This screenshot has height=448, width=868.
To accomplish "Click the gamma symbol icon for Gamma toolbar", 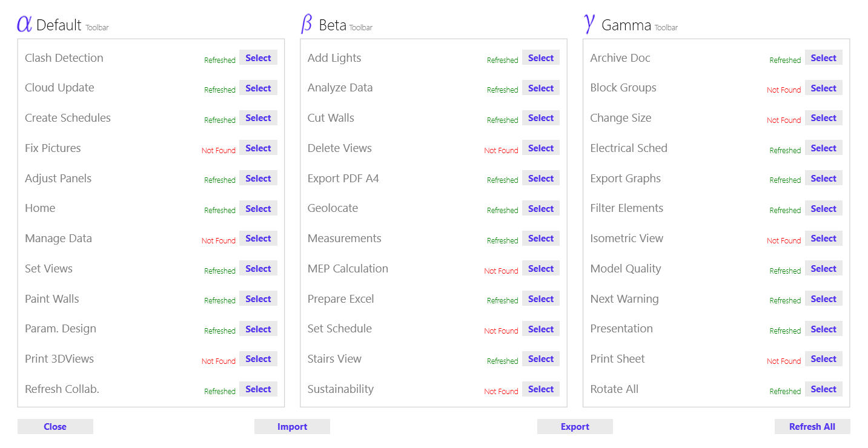I will 589,22.
